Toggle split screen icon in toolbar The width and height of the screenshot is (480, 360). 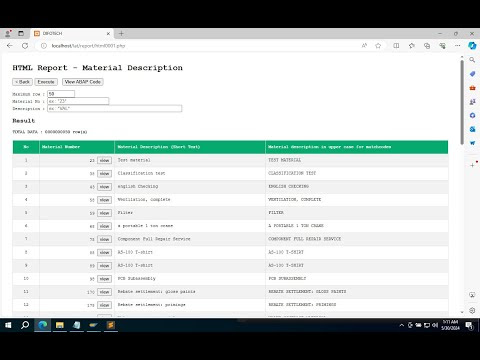coord(396,46)
